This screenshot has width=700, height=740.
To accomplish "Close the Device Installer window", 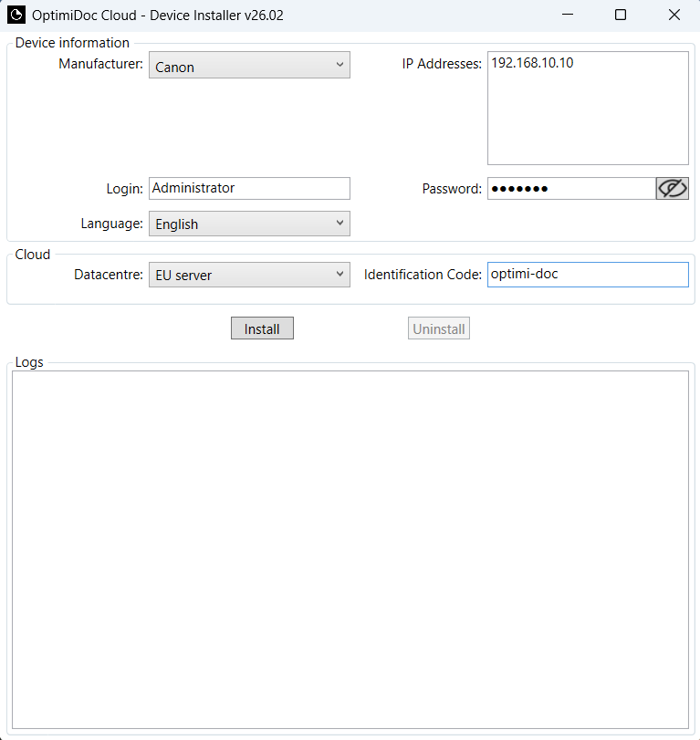I will [x=674, y=16].
